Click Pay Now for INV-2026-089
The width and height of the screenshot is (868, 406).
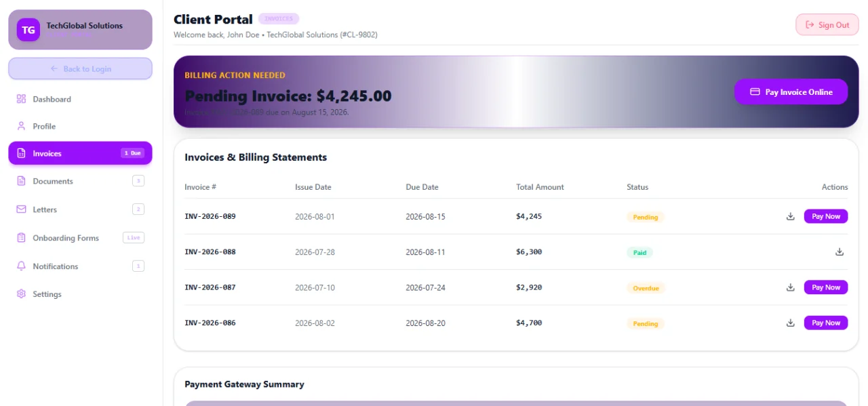click(x=826, y=216)
